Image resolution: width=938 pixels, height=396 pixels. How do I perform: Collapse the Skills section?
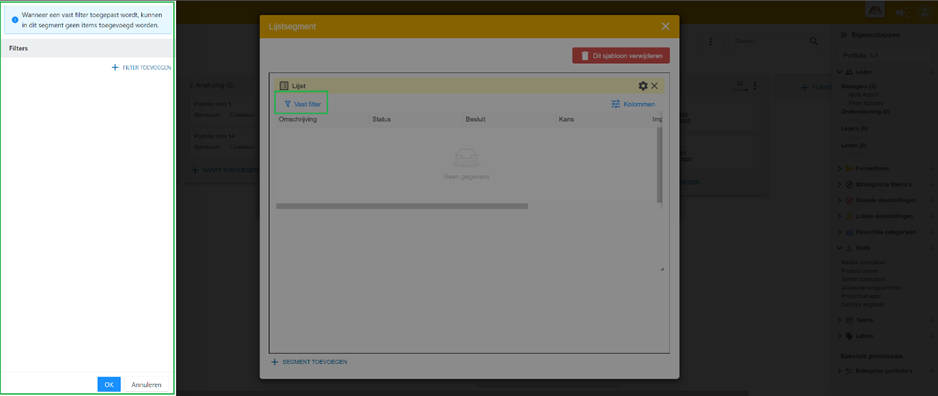[839, 248]
